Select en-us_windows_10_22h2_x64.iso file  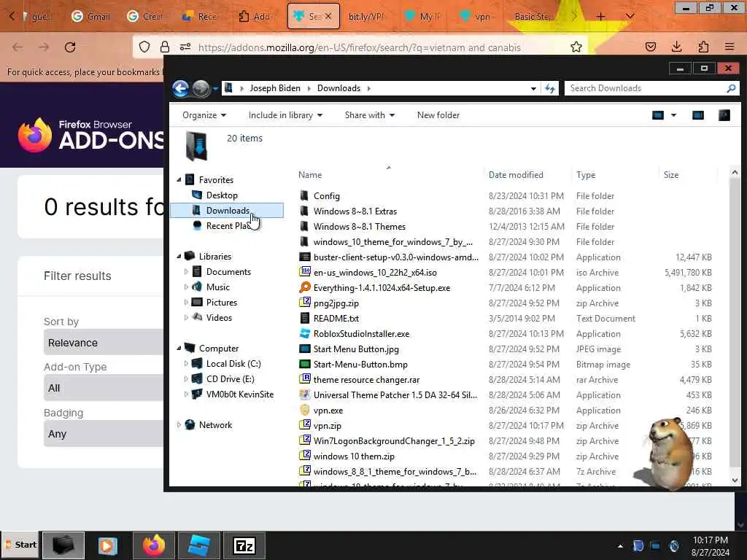[x=375, y=273]
